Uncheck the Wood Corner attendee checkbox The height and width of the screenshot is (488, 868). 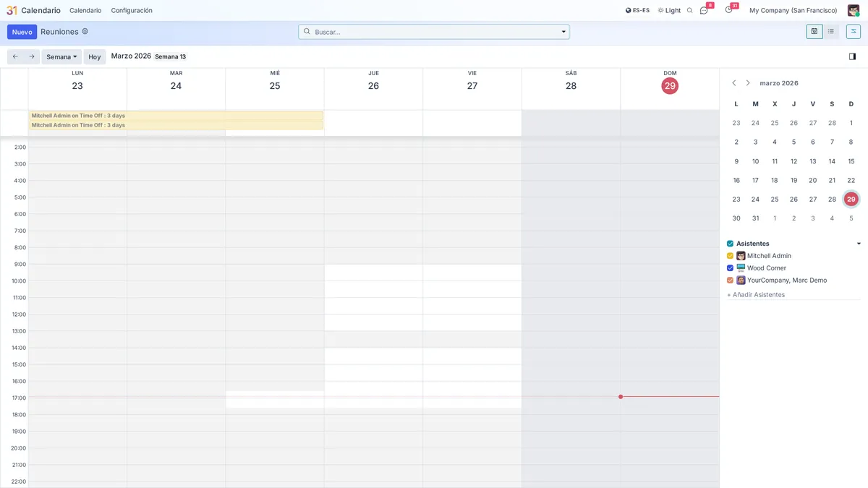(730, 267)
